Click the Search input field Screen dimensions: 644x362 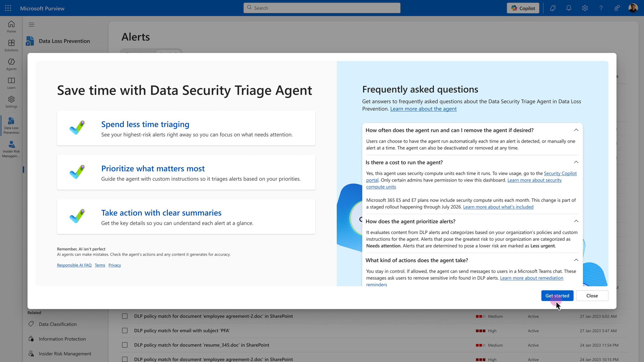[322, 8]
